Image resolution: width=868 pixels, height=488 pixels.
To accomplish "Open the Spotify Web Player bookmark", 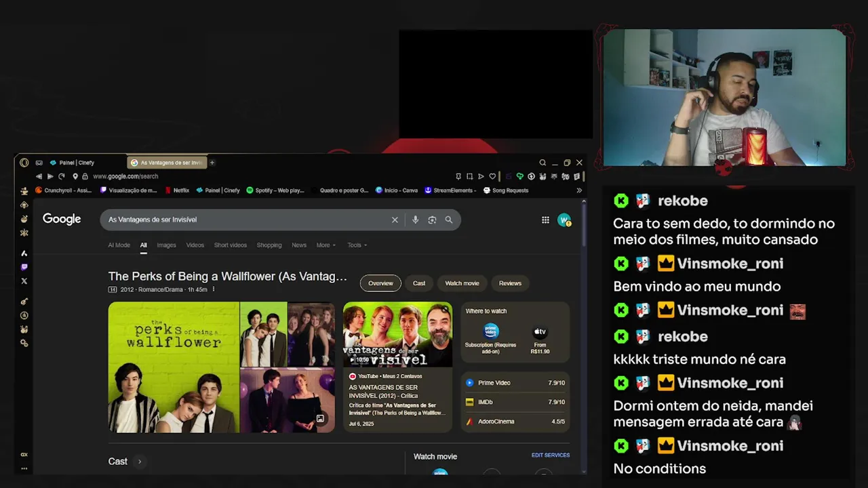I will pyautogui.click(x=275, y=190).
